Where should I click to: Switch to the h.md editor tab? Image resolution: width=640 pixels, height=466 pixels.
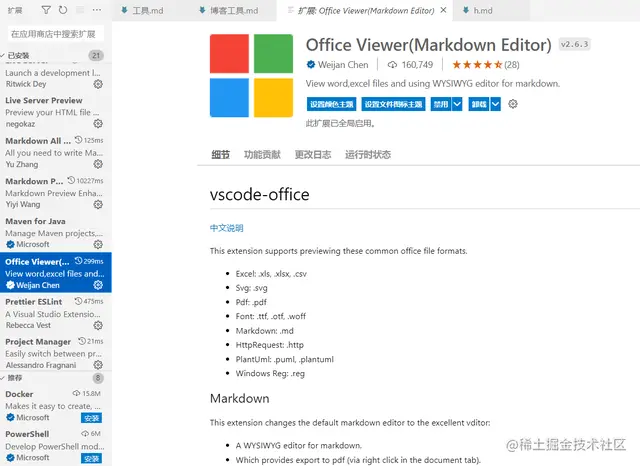(483, 11)
